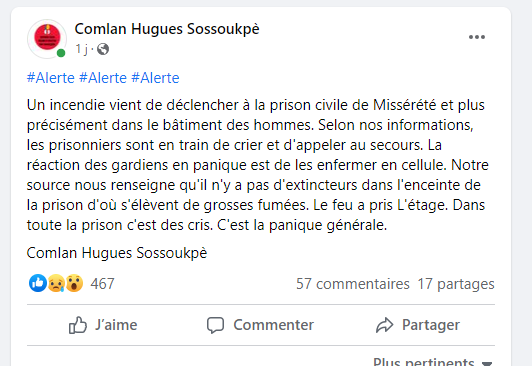
Task: Expand the Plus pertinents sort dropdown
Action: (433, 362)
